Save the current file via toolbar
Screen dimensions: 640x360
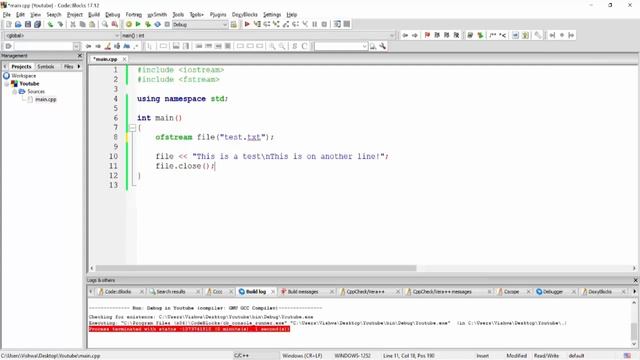pyautogui.click(x=28, y=24)
